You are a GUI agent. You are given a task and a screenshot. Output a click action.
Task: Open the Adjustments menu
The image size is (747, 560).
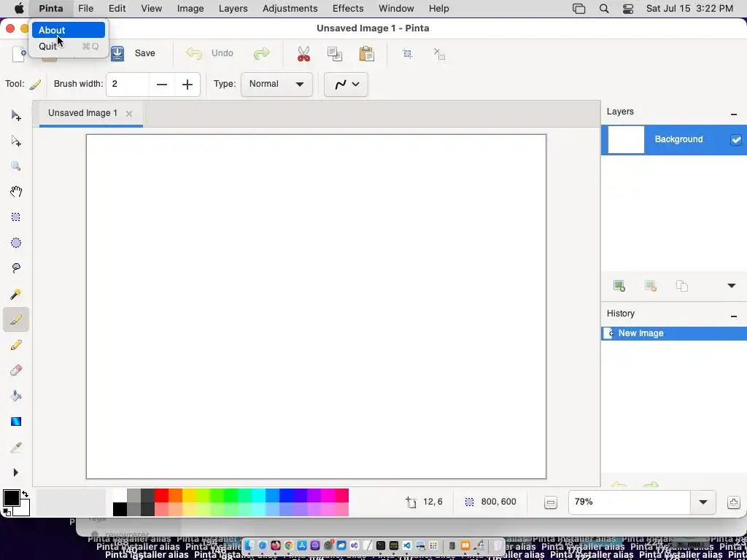tap(290, 9)
